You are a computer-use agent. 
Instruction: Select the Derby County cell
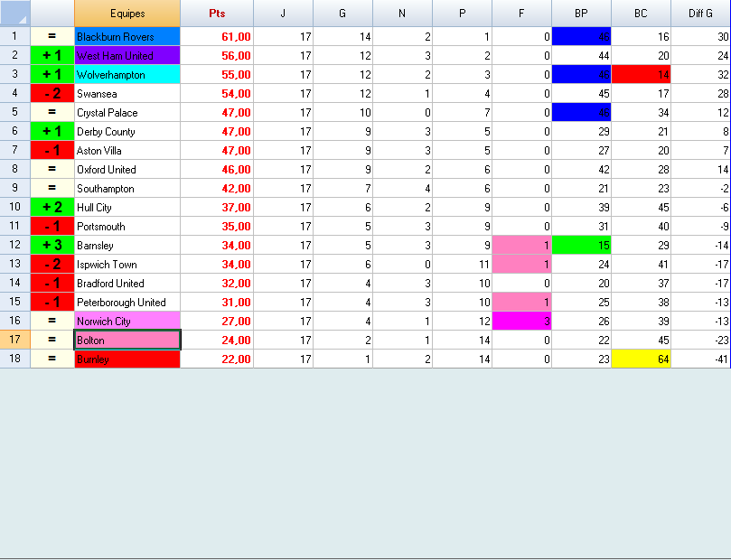click(127, 131)
